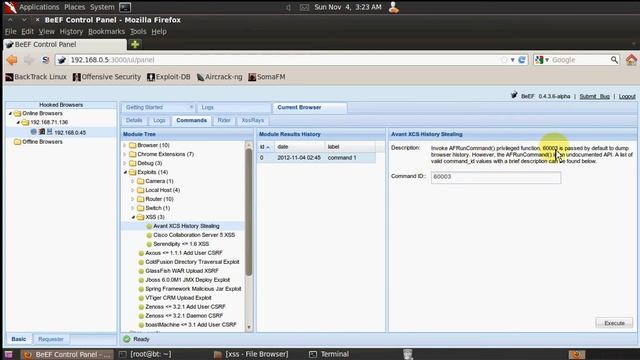This screenshot has height=360, width=640.
Task: Click the Firefox forward arrow button
Action: click(29, 60)
